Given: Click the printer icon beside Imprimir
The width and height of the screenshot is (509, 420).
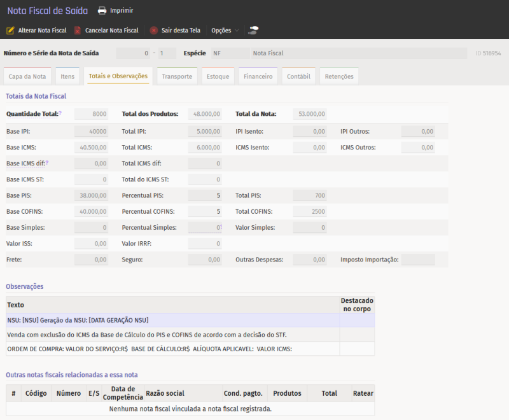Looking at the screenshot, I should point(102,11).
